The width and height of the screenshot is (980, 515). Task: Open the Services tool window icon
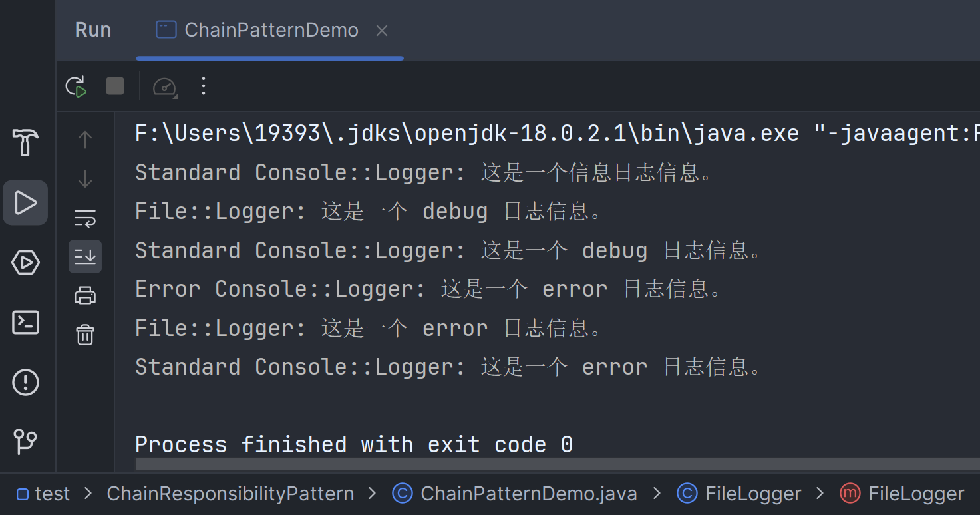(25, 263)
